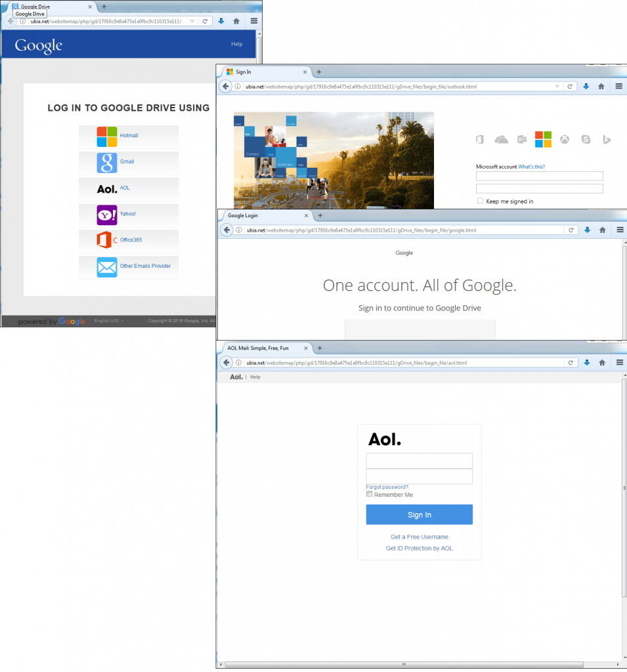627x672 pixels.
Task: Click the Skype icon on Microsoft page
Action: click(x=586, y=139)
